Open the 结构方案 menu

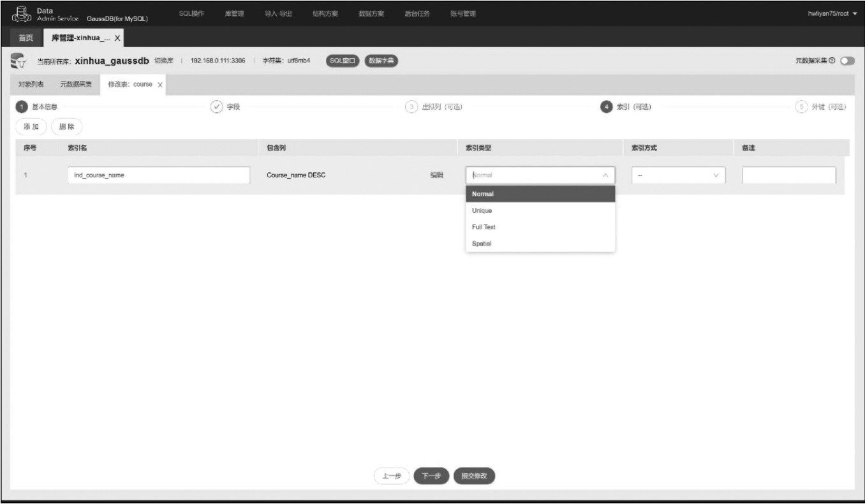click(x=325, y=14)
